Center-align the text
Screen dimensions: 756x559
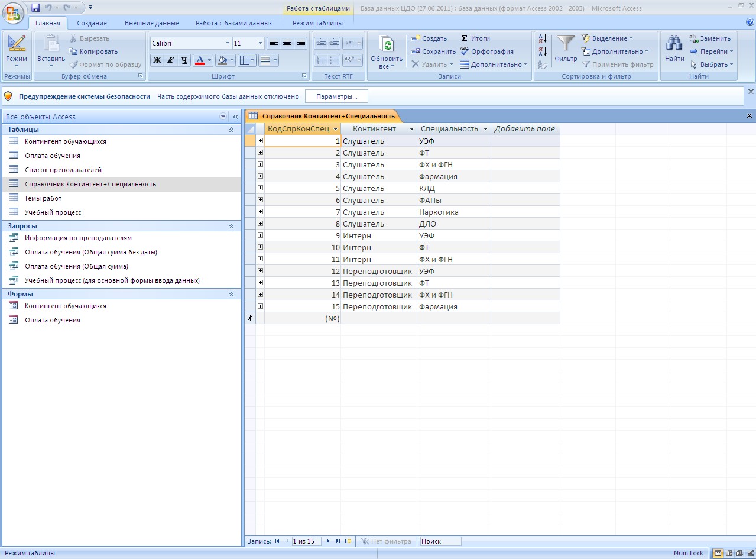(x=287, y=43)
